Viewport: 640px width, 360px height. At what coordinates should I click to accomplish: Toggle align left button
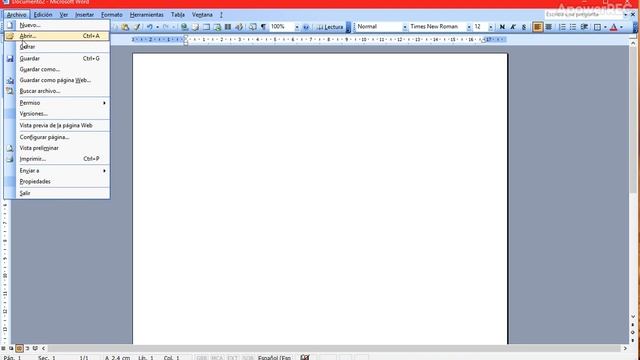(538, 27)
